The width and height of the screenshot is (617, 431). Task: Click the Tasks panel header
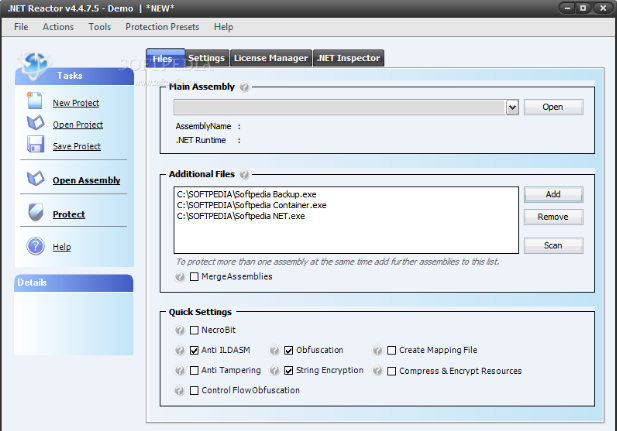click(x=74, y=76)
